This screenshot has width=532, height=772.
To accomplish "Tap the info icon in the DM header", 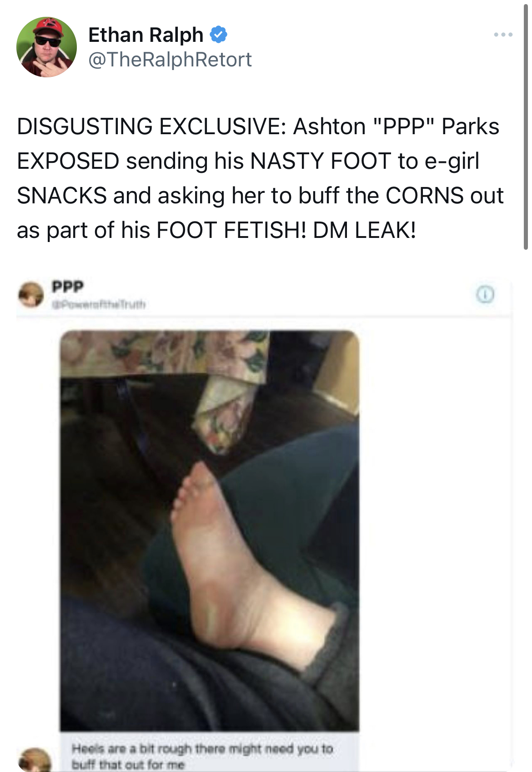I will (485, 294).
